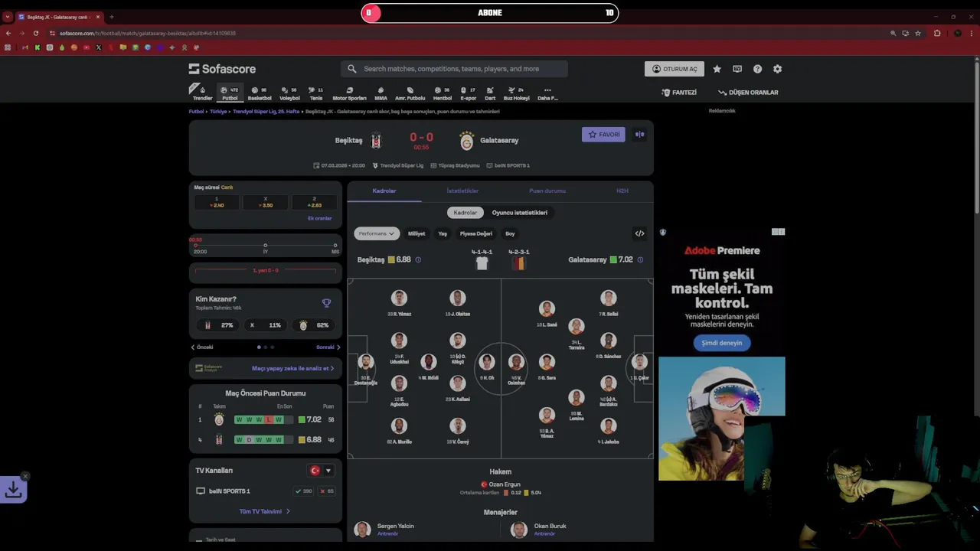Open Fantezi section

(679, 93)
